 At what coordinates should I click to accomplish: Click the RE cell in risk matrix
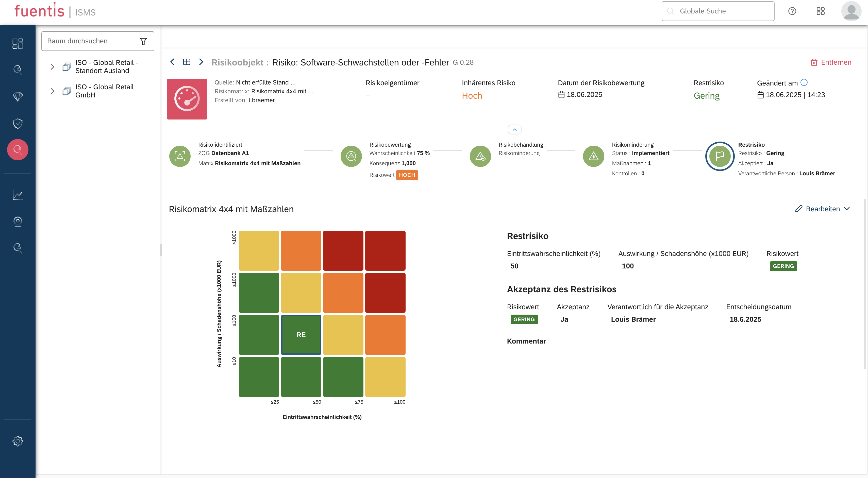(x=301, y=335)
